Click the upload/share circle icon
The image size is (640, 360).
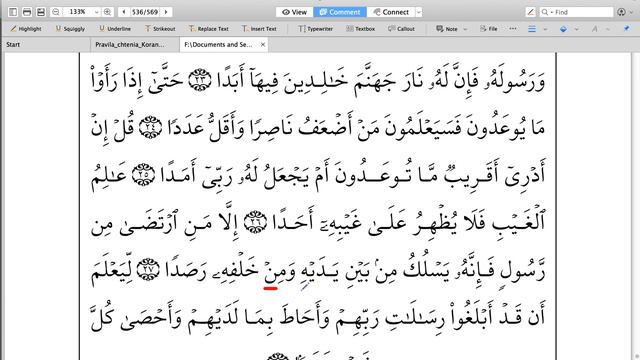tap(621, 12)
